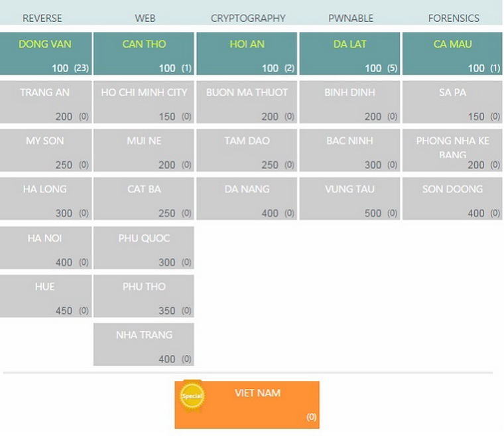Select the VUNG TAU 500-point challenge
The height and width of the screenshot is (436, 504).
(x=349, y=199)
